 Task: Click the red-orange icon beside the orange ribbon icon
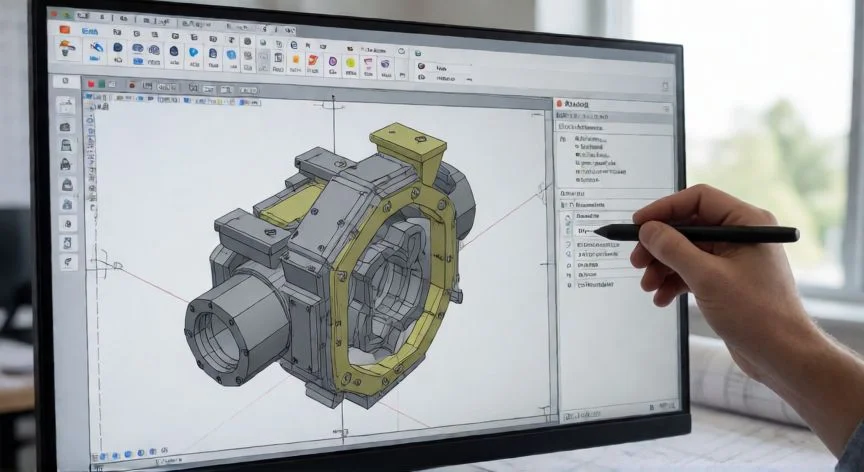click(x=313, y=61)
